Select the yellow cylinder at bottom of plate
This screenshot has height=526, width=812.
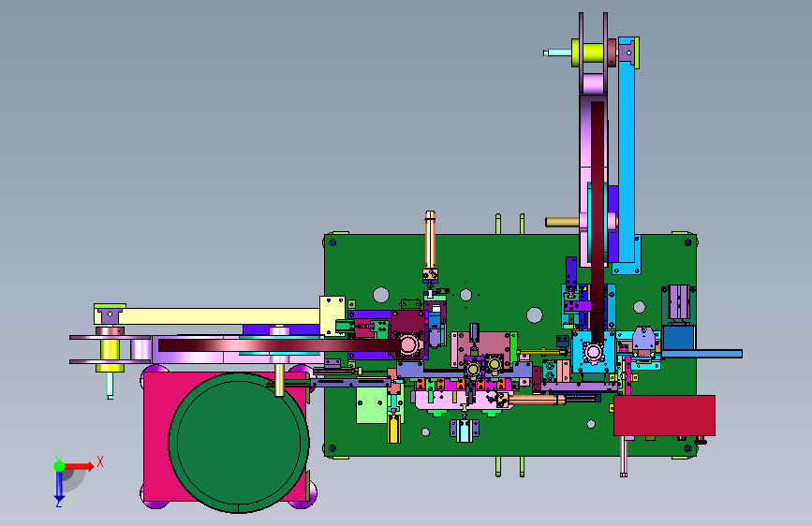[x=394, y=430]
